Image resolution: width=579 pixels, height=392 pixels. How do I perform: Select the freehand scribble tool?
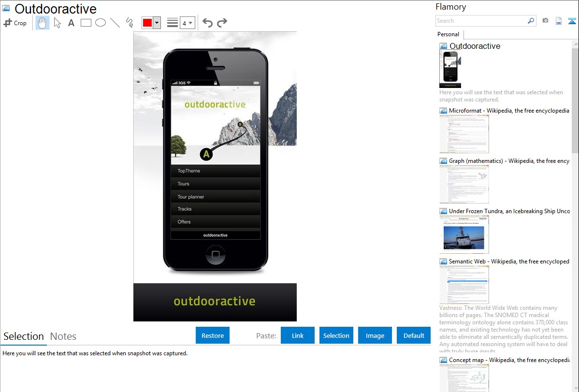130,23
